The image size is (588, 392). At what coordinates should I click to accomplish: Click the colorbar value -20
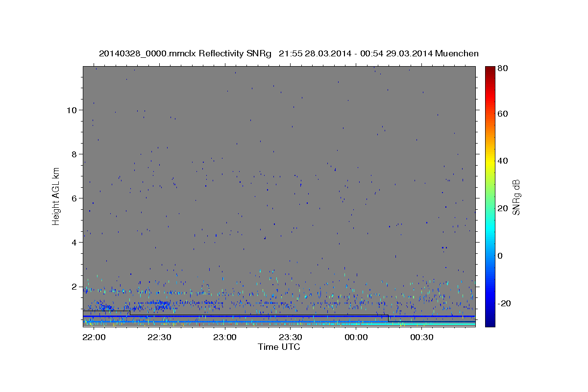pyautogui.click(x=504, y=303)
